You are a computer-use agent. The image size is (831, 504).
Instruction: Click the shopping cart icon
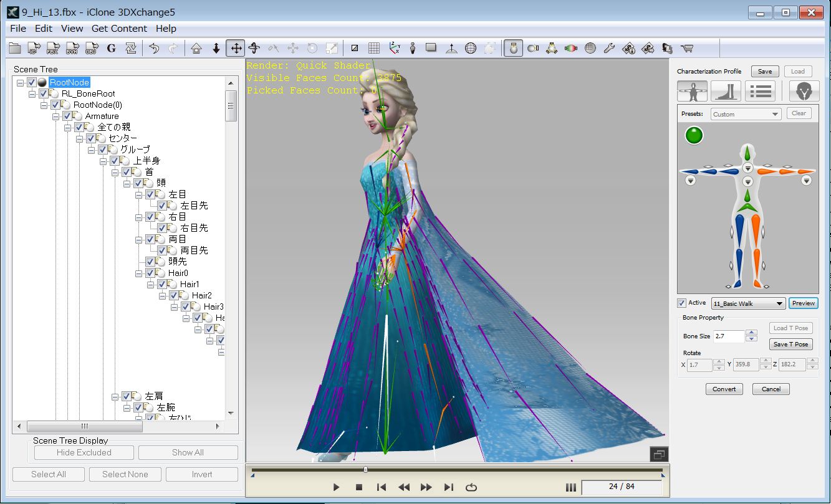687,48
